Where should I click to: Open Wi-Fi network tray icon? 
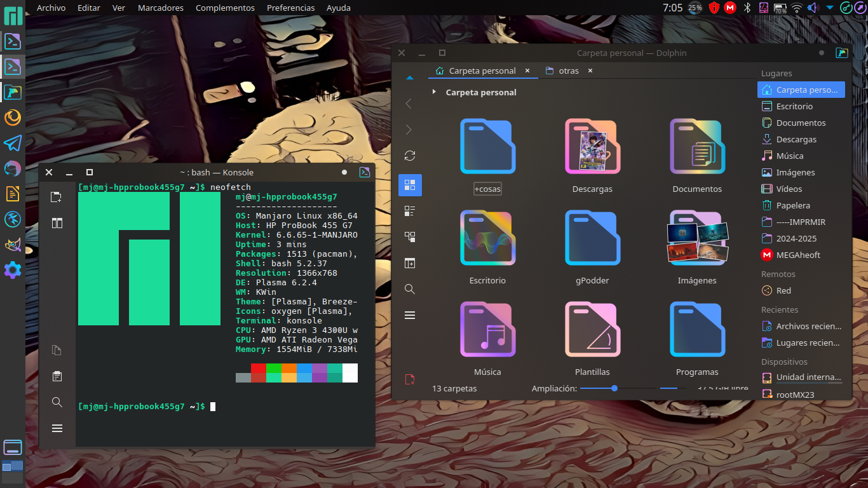[x=797, y=8]
